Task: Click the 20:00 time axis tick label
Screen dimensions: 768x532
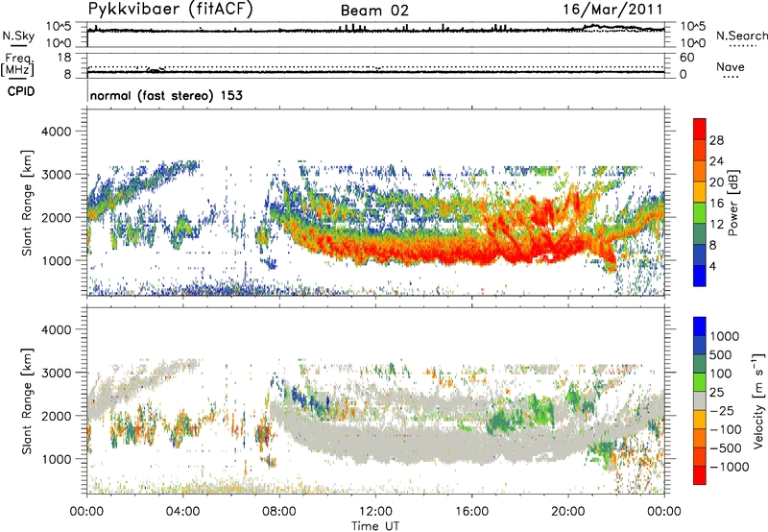Action: click(x=568, y=512)
